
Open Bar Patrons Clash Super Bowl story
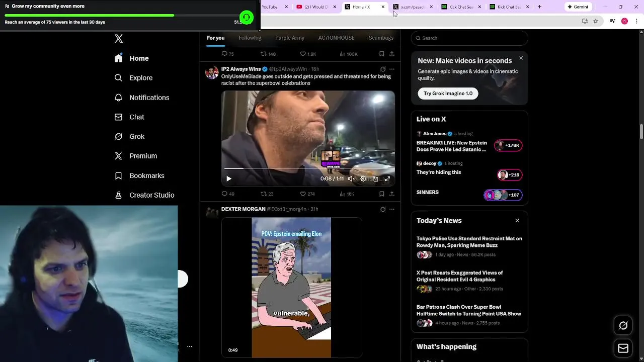(469, 310)
